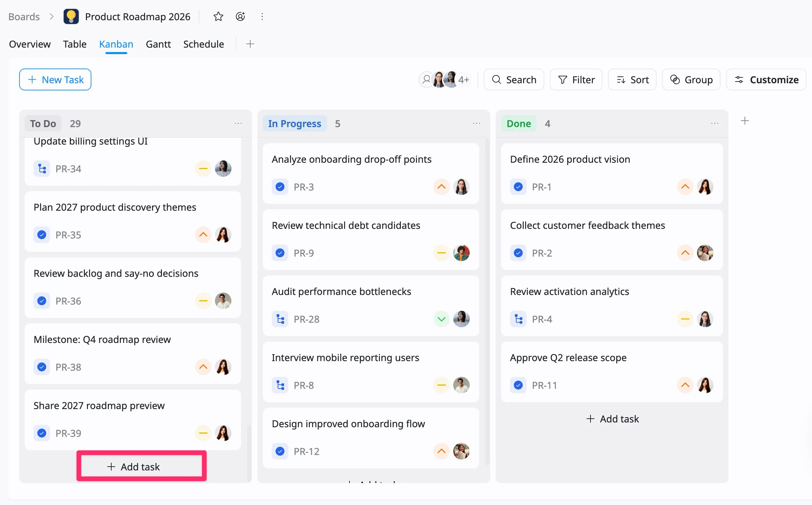Viewport: 812px width, 505px height.
Task: Add task in the To Do column
Action: tap(134, 467)
